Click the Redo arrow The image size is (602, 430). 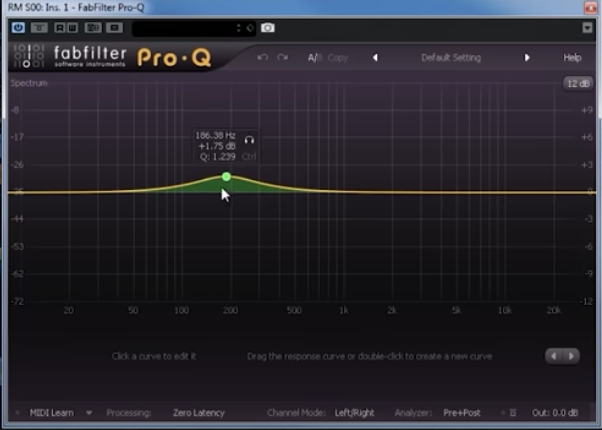(x=283, y=58)
